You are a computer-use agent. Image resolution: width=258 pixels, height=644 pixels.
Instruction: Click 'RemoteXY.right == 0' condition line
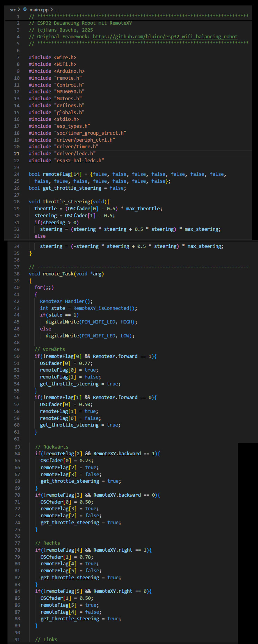(x=93, y=591)
